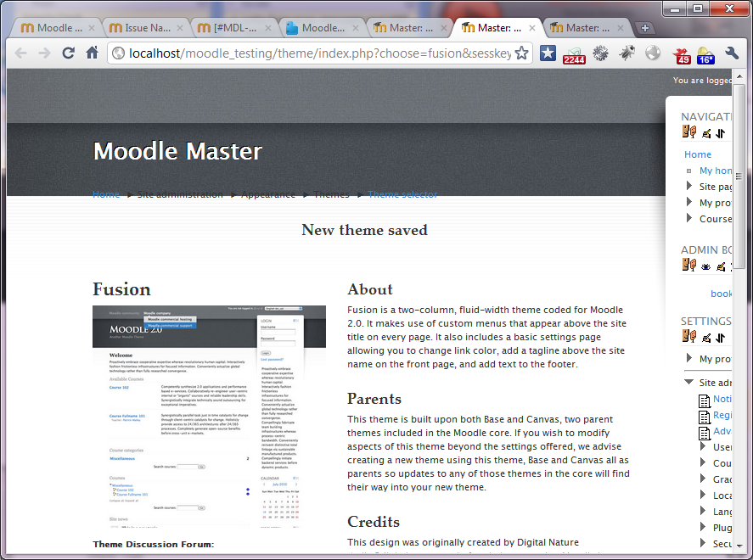Image resolution: width=753 pixels, height=560 pixels.
Task: Assign roles in the Settings block
Action: point(689,336)
